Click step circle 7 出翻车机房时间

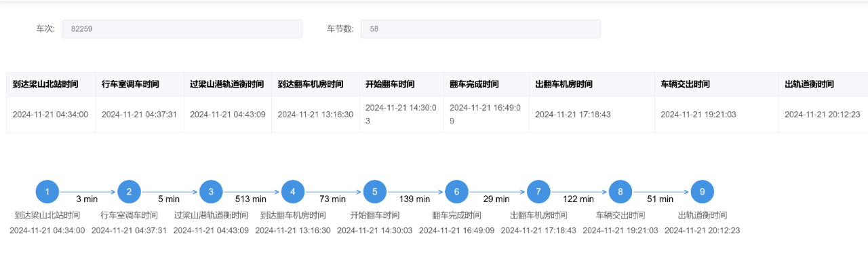[538, 191]
